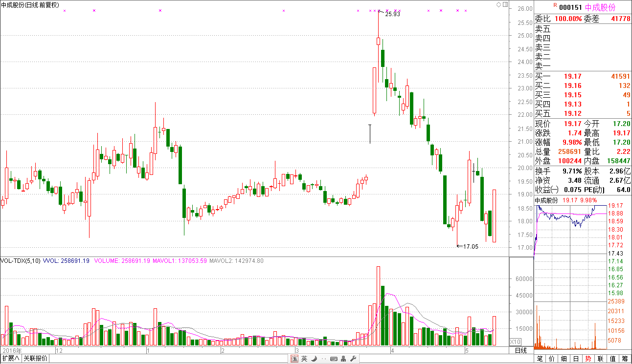Click the stock code 000151
Image resolution: width=632 pixels, height=364 pixels.
(570, 7)
